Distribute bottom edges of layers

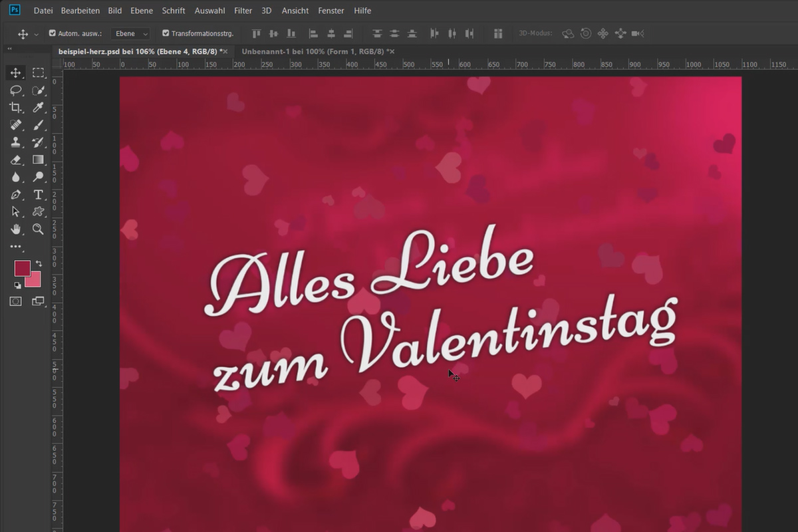point(412,33)
